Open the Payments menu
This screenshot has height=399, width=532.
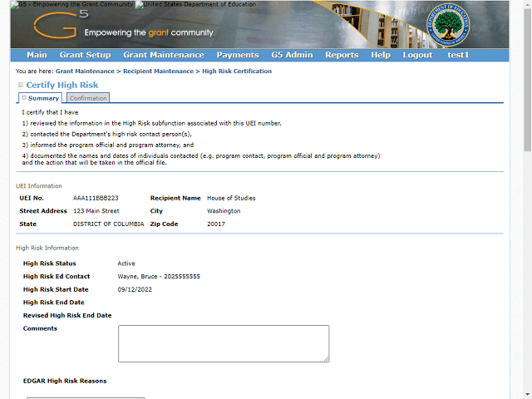[238, 55]
